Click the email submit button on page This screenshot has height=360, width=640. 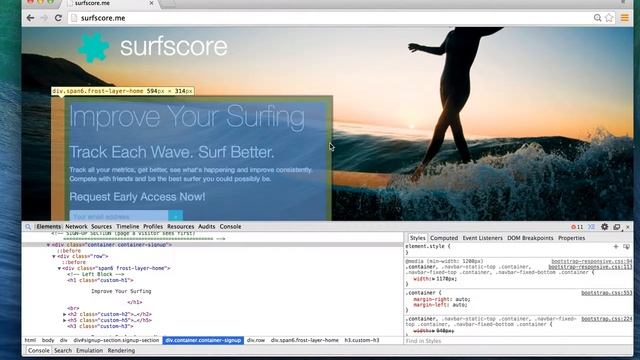[176, 216]
